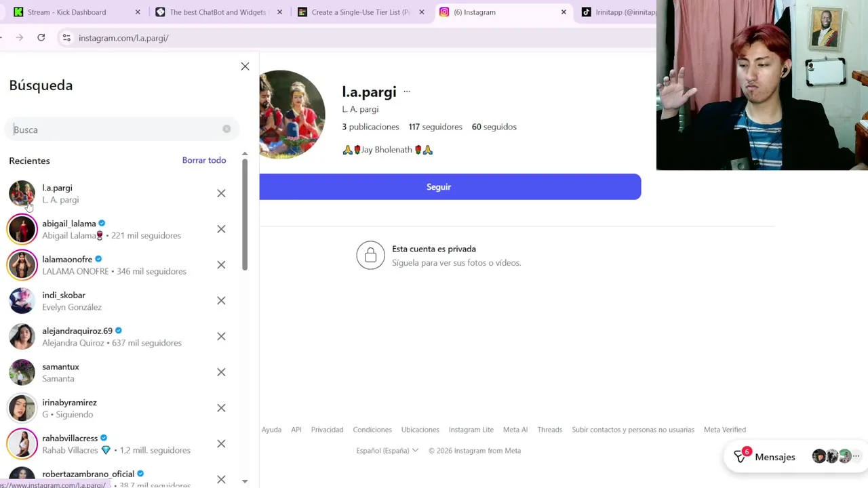Open the Condiciones footer link
This screenshot has width=868, height=488.
coord(372,430)
